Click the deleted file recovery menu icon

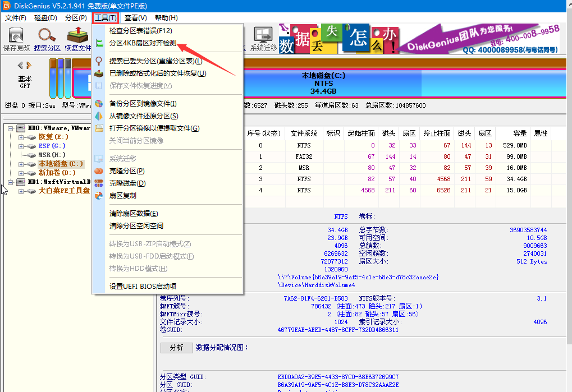[99, 73]
